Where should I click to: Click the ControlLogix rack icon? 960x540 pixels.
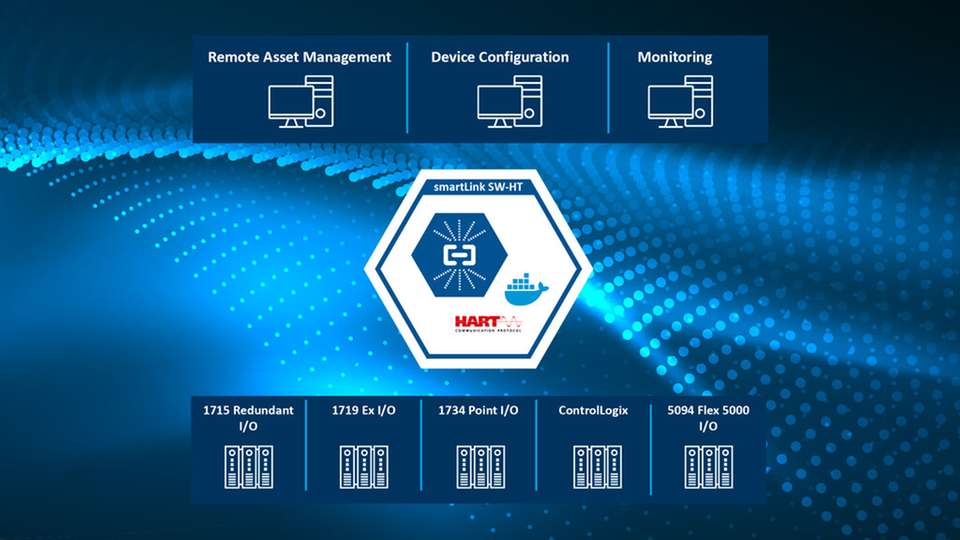(x=598, y=467)
